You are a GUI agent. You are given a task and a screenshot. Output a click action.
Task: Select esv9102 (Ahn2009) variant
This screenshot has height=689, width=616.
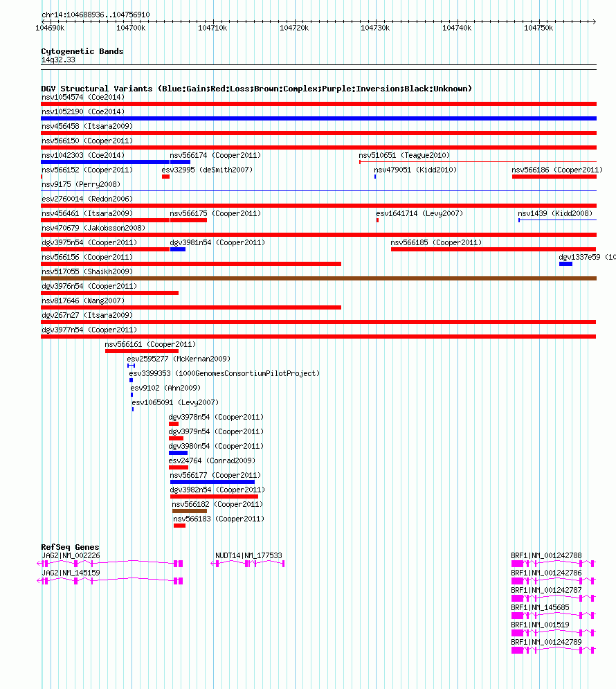165,388
